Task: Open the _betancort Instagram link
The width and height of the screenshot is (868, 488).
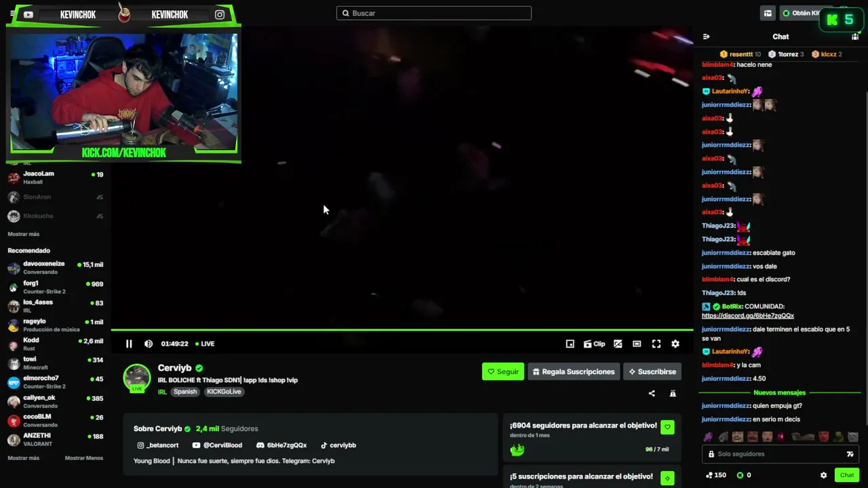Action: point(158,445)
